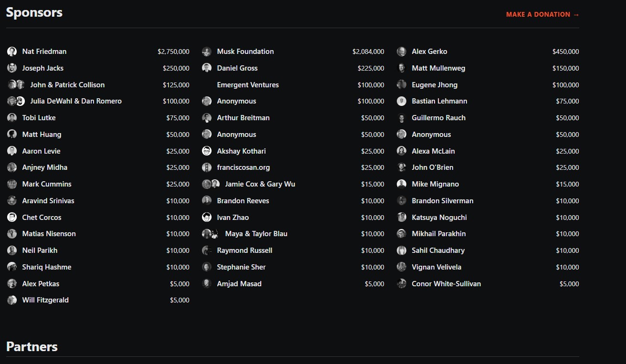Select Aaron Levie's avatar icon
This screenshot has width=626, height=364.
12,151
